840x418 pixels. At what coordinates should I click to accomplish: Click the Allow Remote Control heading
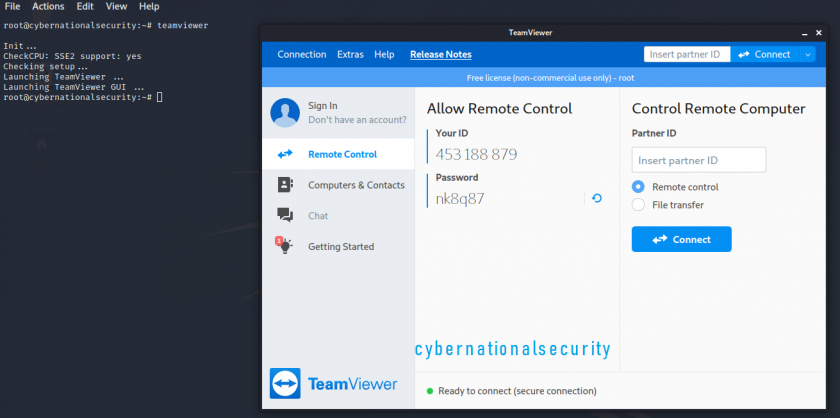[499, 109]
